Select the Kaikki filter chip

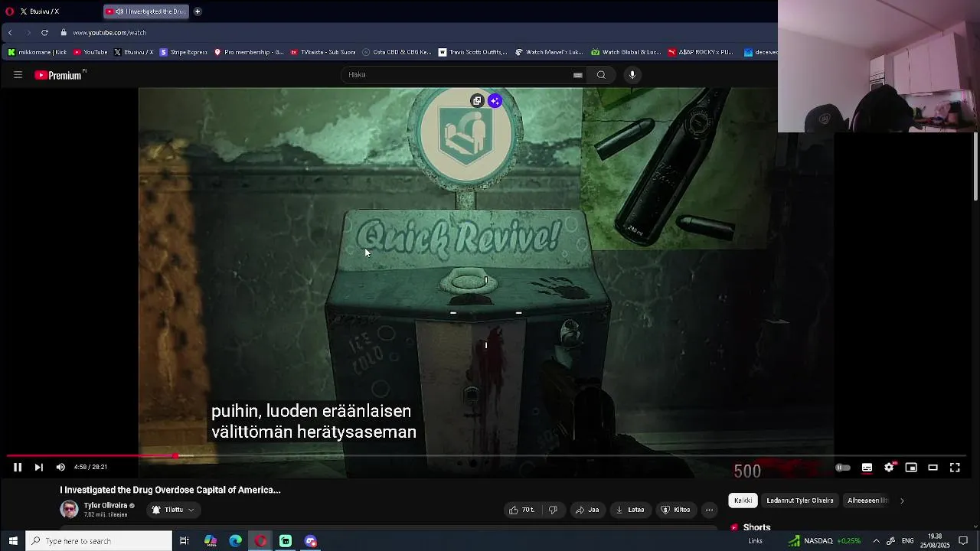[x=743, y=500]
